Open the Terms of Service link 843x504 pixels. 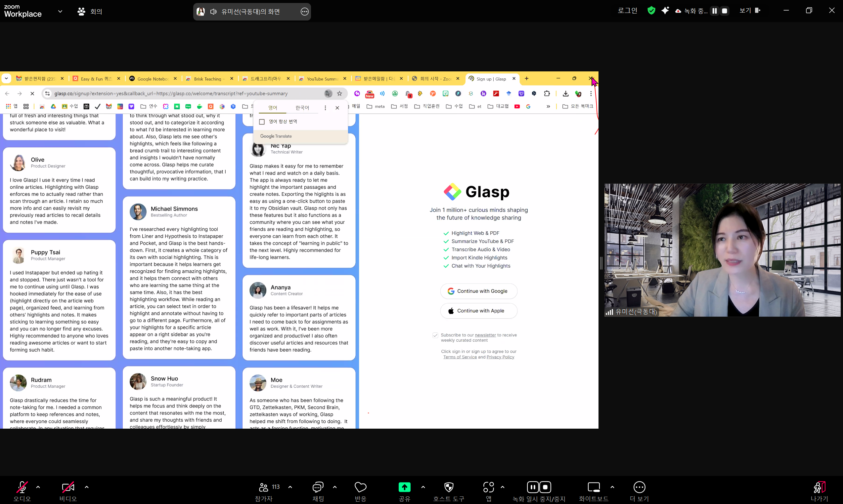[x=460, y=357]
